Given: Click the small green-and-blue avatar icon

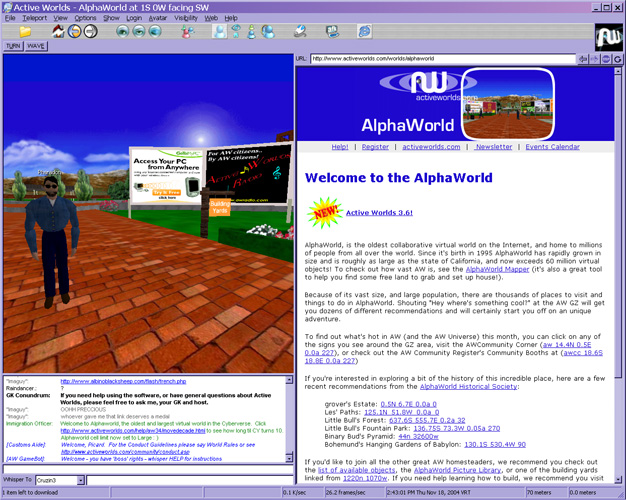Looking at the screenshot, I should [x=252, y=32].
